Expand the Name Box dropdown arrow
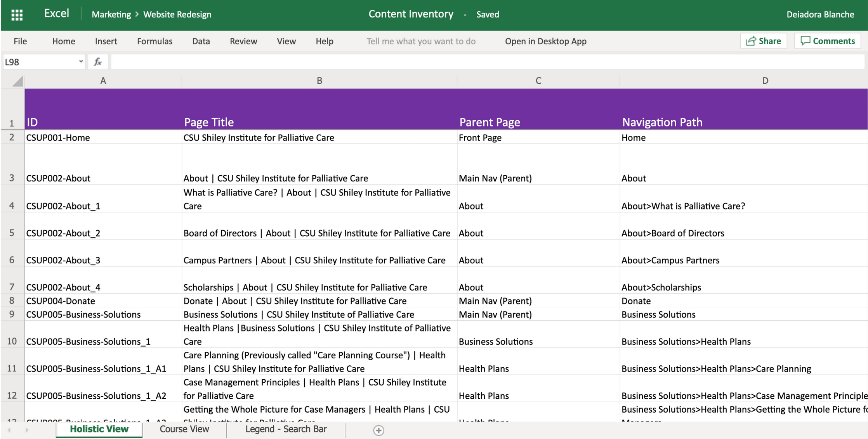868x439 pixels. click(x=81, y=61)
